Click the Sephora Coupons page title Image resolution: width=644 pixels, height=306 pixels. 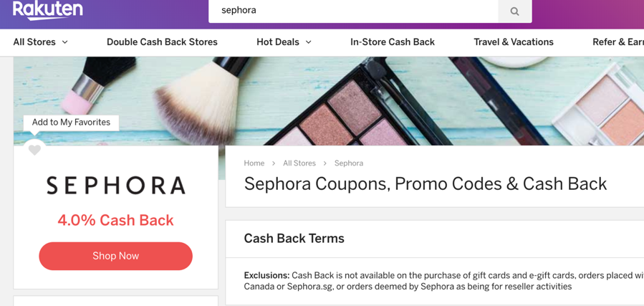[425, 184]
